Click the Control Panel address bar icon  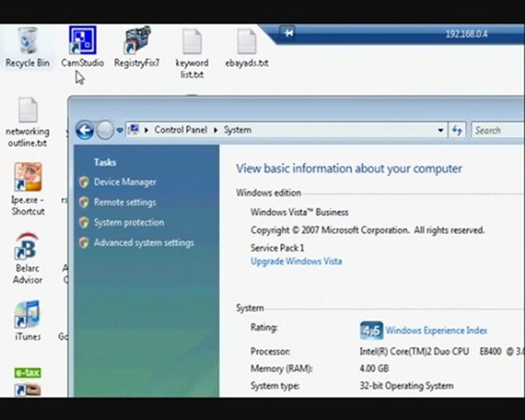tap(134, 129)
